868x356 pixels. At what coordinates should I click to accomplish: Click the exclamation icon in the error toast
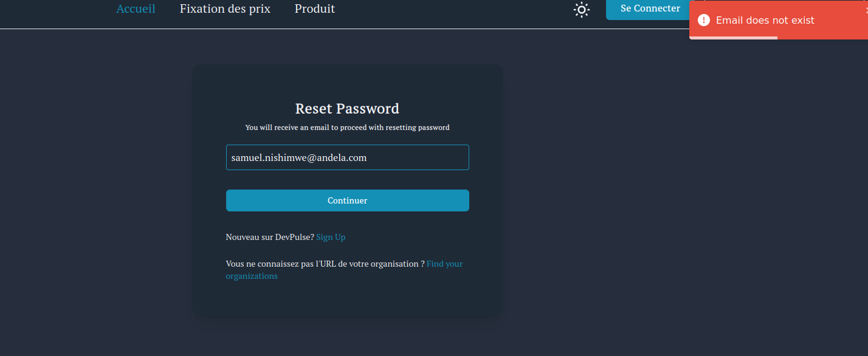tap(704, 20)
